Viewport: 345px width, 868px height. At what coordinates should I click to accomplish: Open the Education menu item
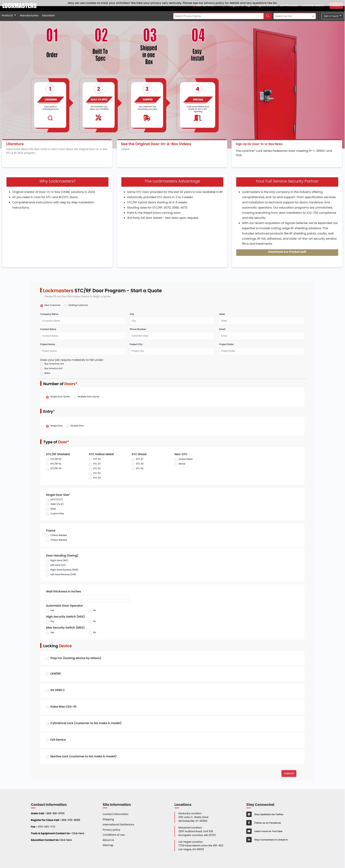(x=48, y=15)
